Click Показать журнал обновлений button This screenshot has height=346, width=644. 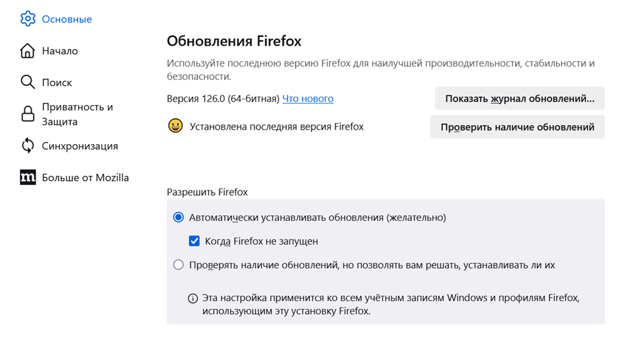coord(520,98)
